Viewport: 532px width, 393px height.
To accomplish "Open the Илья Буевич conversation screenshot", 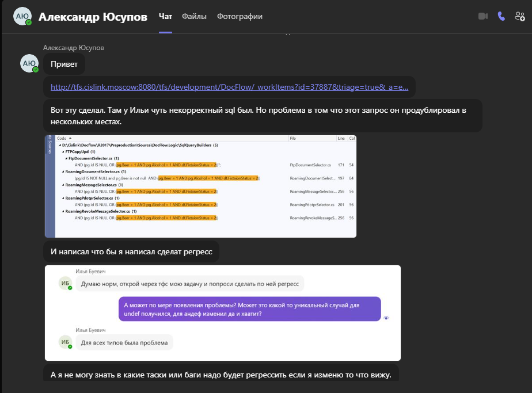I will click(x=222, y=313).
